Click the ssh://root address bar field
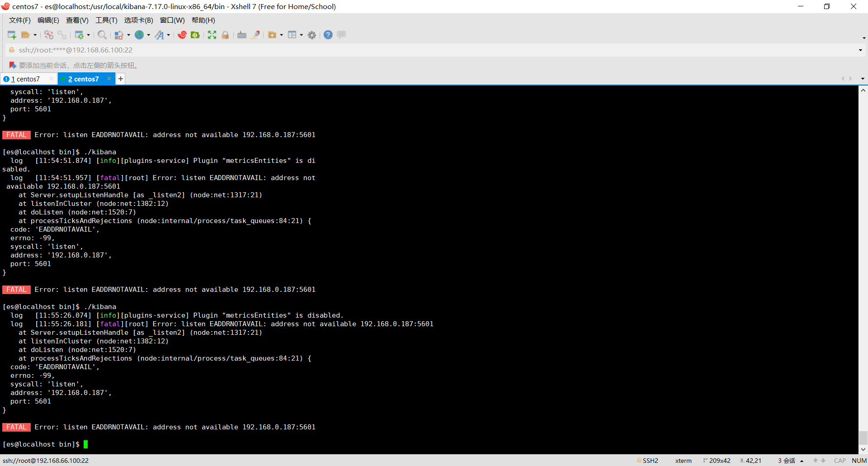868x466 pixels. 434,50
